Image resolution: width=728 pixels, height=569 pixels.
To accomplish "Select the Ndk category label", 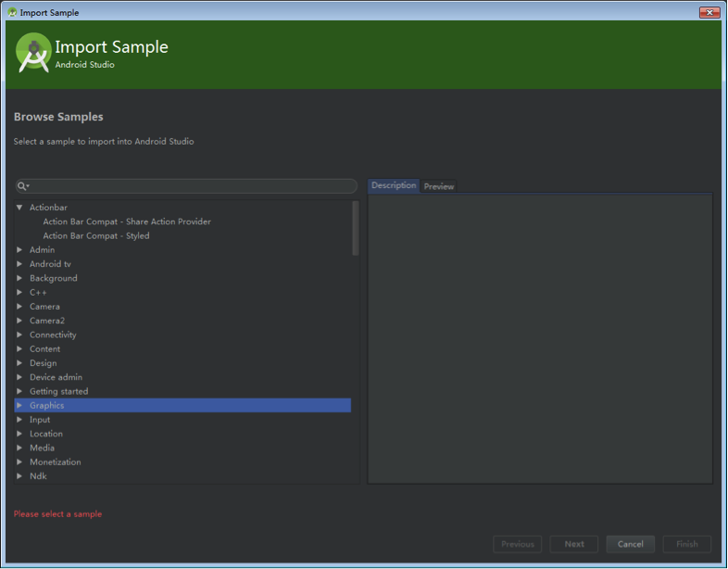I will [38, 476].
